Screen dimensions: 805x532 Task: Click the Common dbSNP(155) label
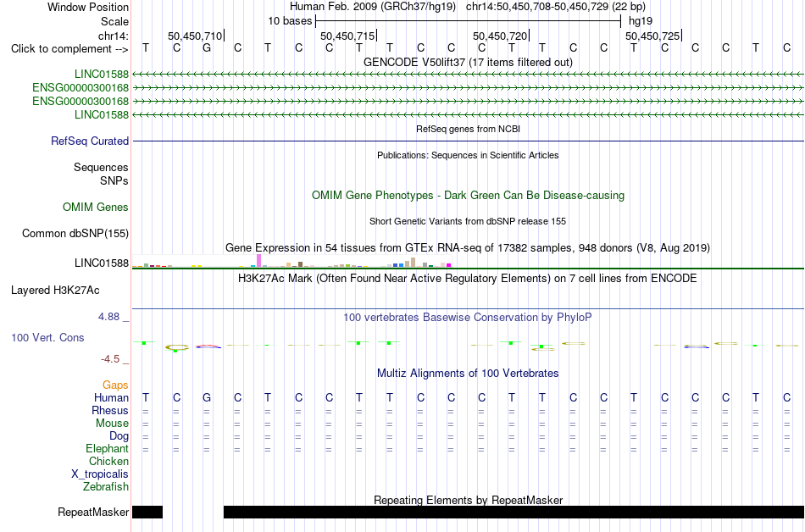75,234
